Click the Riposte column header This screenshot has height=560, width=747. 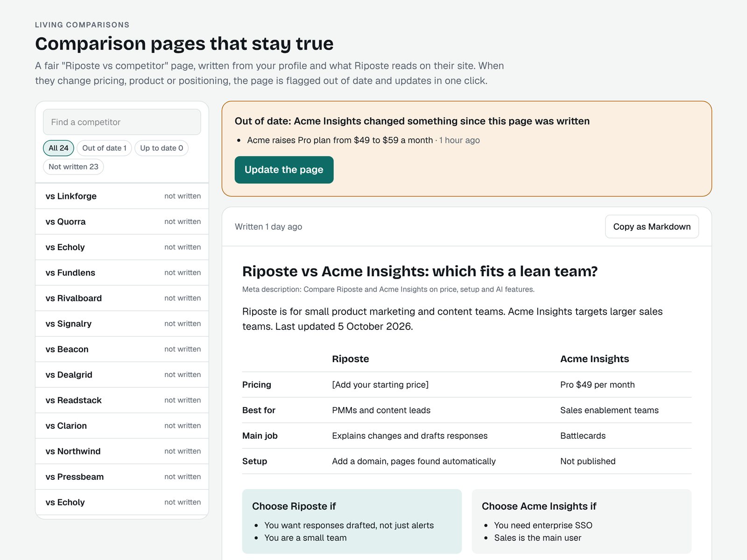pos(350,359)
